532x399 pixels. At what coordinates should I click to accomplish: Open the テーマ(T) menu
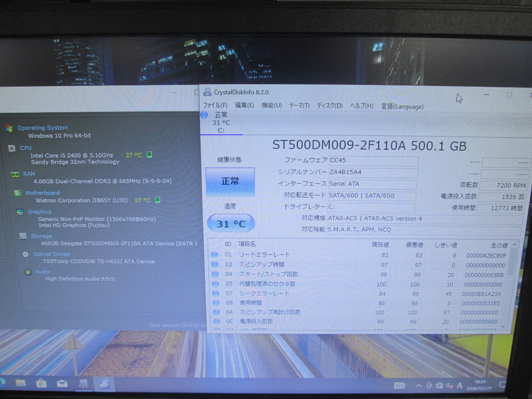tap(299, 105)
